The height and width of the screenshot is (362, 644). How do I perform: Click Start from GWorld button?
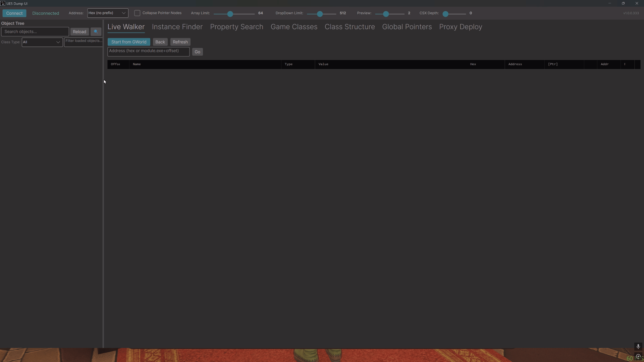pyautogui.click(x=129, y=42)
